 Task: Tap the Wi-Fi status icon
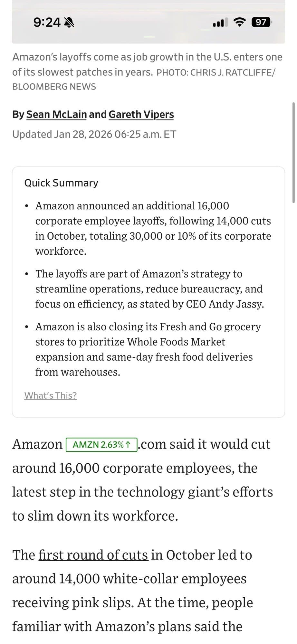[x=239, y=22]
